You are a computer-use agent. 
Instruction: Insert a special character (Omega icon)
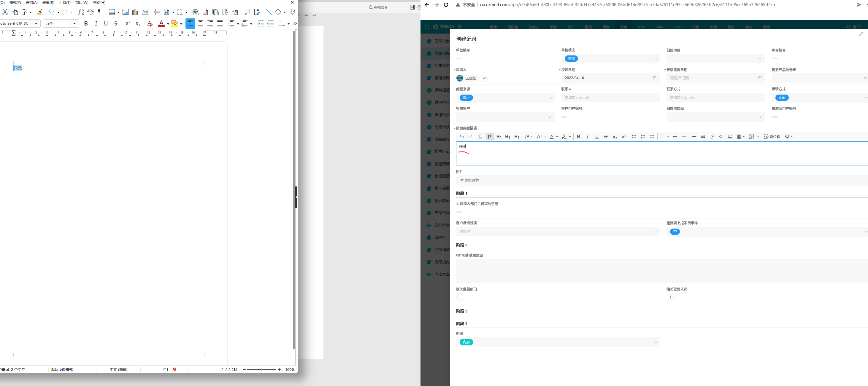pos(180,12)
